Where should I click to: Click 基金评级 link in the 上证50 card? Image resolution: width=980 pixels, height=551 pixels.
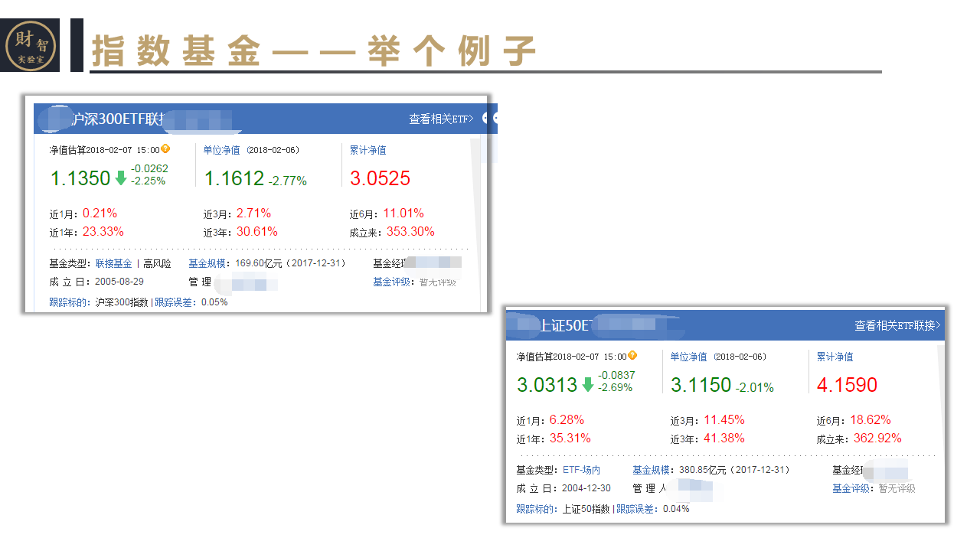click(851, 488)
